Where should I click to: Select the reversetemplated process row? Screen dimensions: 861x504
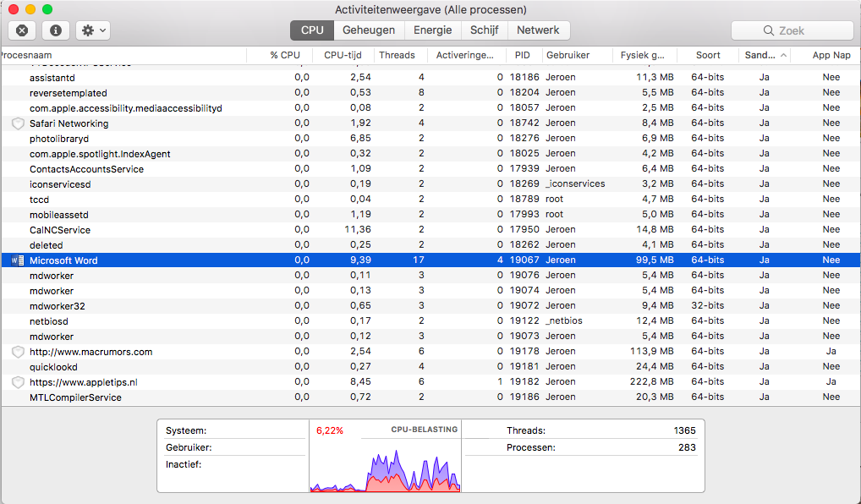coord(430,93)
